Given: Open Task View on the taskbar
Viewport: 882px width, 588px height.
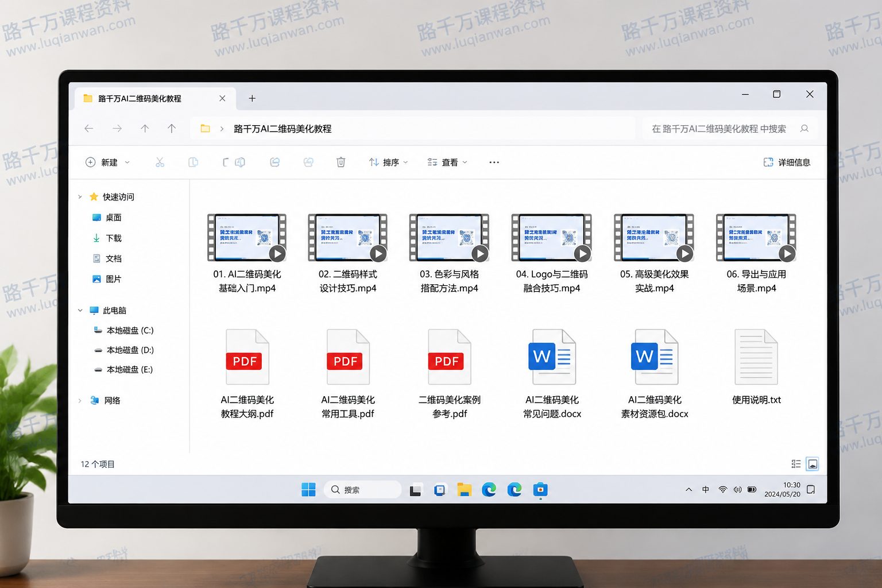Looking at the screenshot, I should pyautogui.click(x=415, y=490).
